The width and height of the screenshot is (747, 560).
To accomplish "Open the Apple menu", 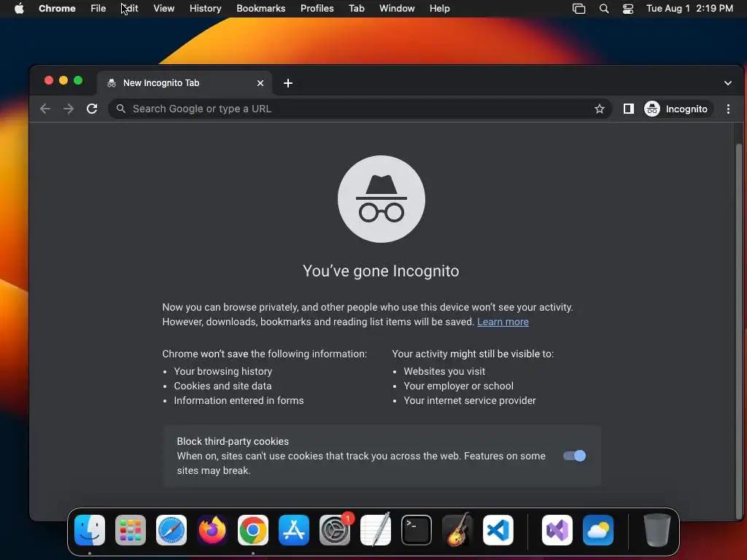I will click(x=19, y=9).
